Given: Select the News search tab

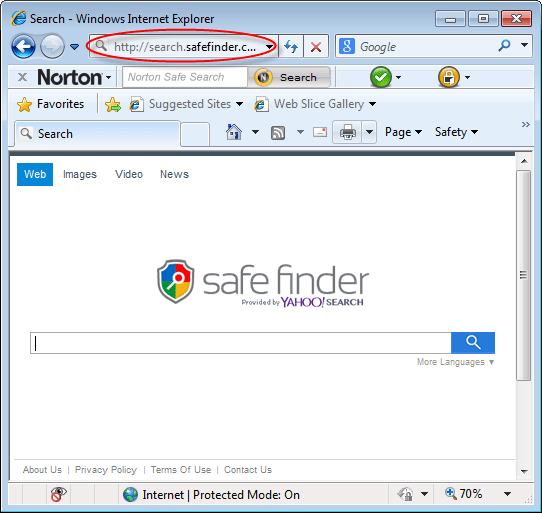Looking at the screenshot, I should pyautogui.click(x=174, y=174).
